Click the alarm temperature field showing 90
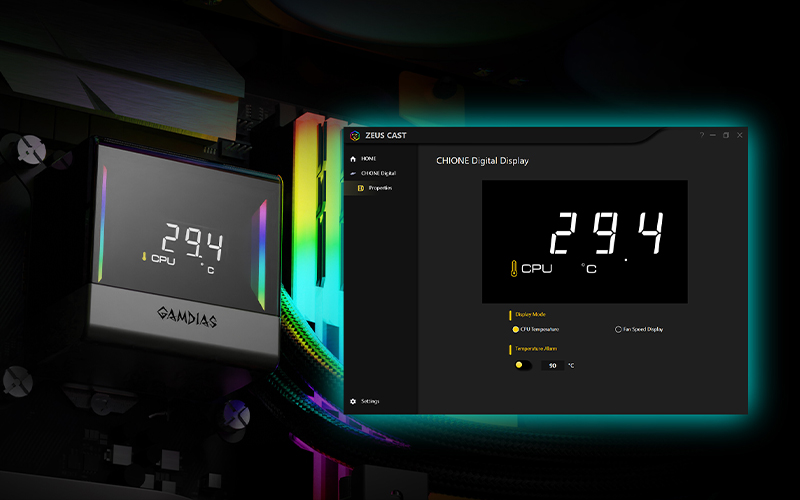The image size is (800, 500). pos(553,366)
